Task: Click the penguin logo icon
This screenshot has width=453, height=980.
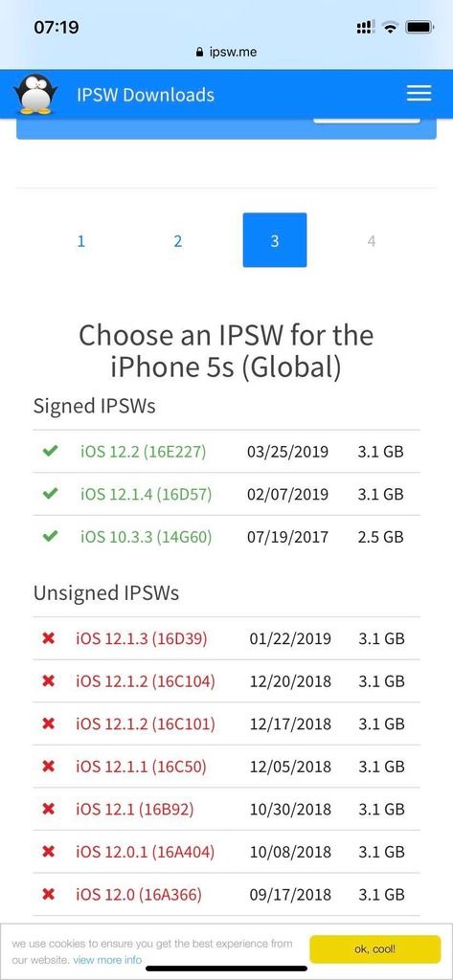Action: pos(35,94)
